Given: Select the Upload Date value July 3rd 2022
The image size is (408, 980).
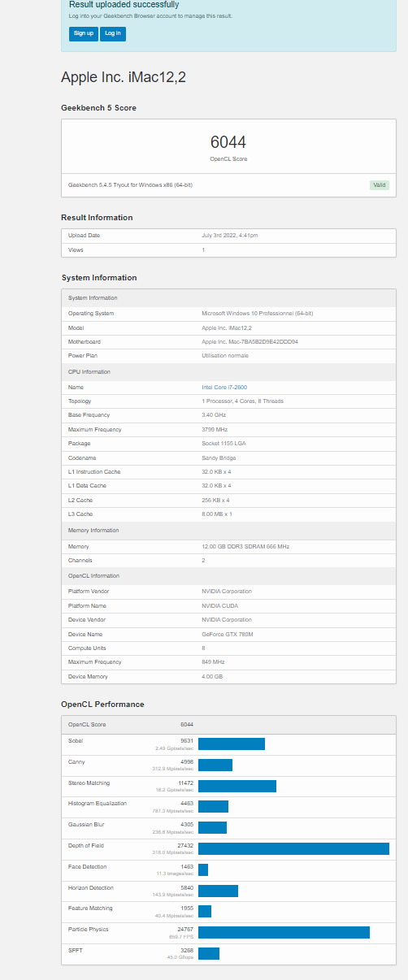Looking at the screenshot, I should pyautogui.click(x=230, y=236).
